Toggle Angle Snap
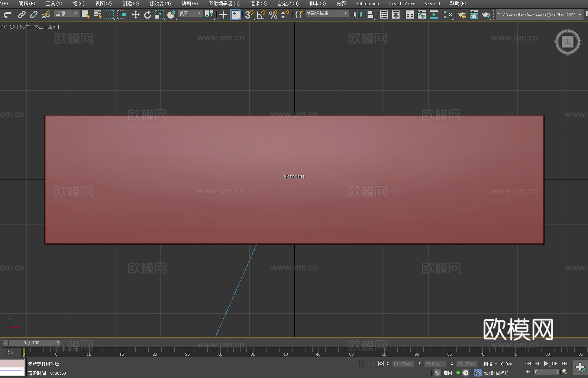588x378 pixels. (261, 14)
